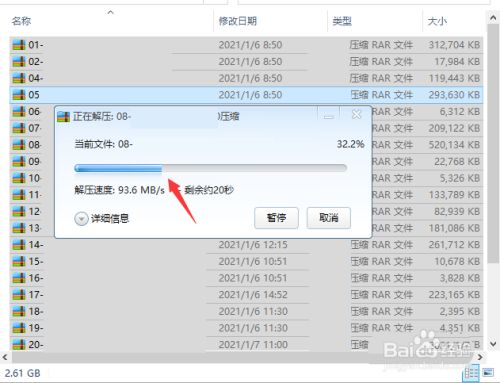The height and width of the screenshot is (383, 500).
Task: Click the RAR archive icon for file 07
Action: tap(19, 128)
